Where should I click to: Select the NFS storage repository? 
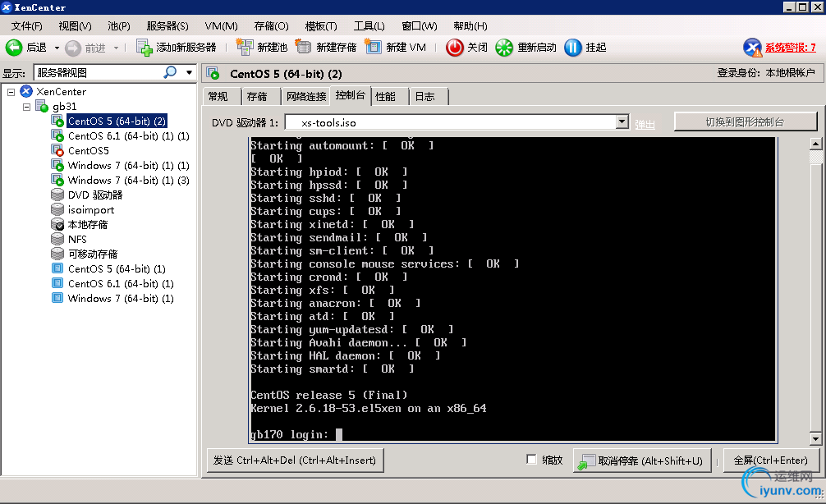pyautogui.click(x=77, y=239)
